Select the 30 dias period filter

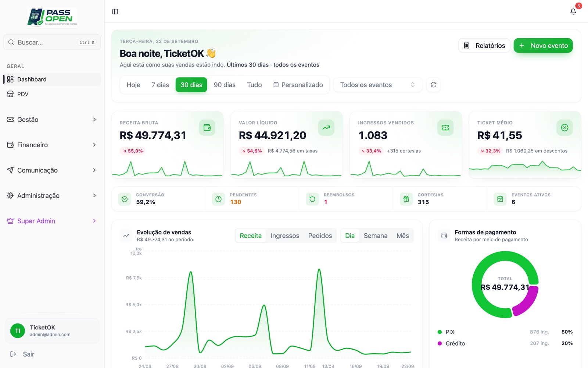click(x=191, y=85)
